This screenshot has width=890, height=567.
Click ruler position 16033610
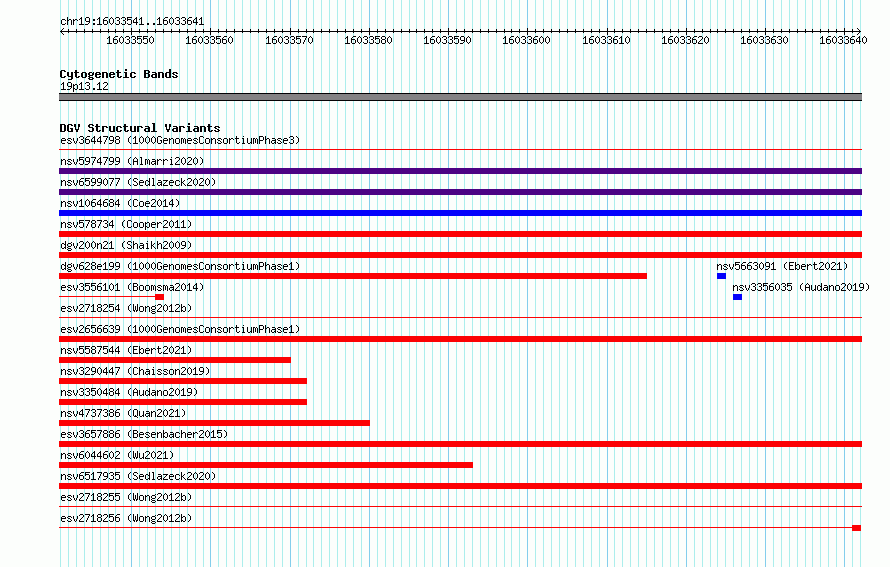point(606,40)
